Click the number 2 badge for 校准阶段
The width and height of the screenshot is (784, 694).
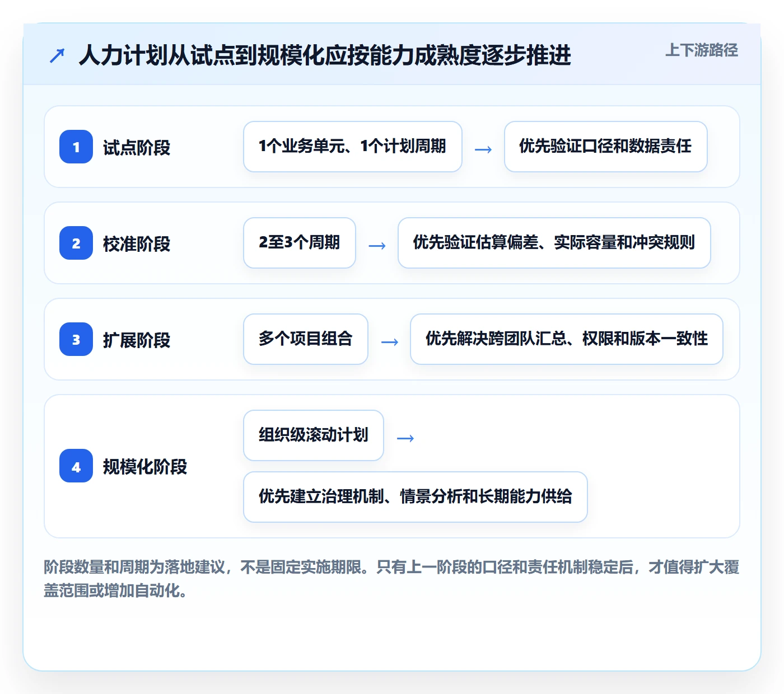76,243
